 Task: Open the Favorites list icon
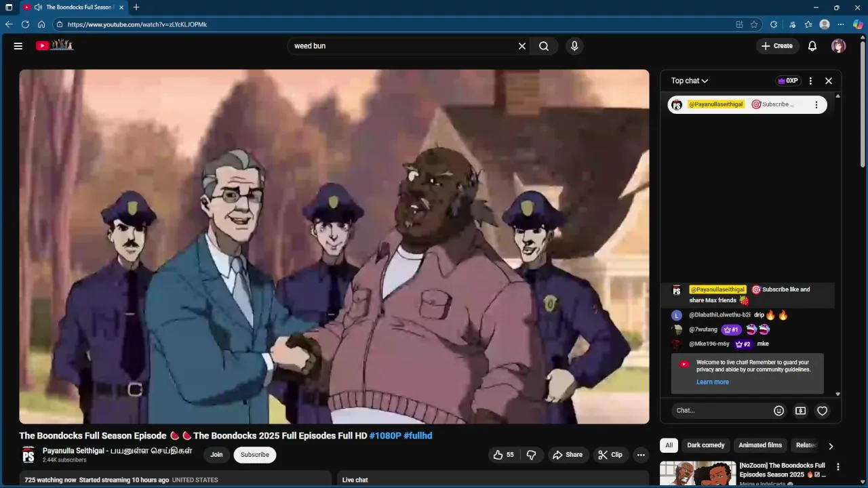coord(808,24)
